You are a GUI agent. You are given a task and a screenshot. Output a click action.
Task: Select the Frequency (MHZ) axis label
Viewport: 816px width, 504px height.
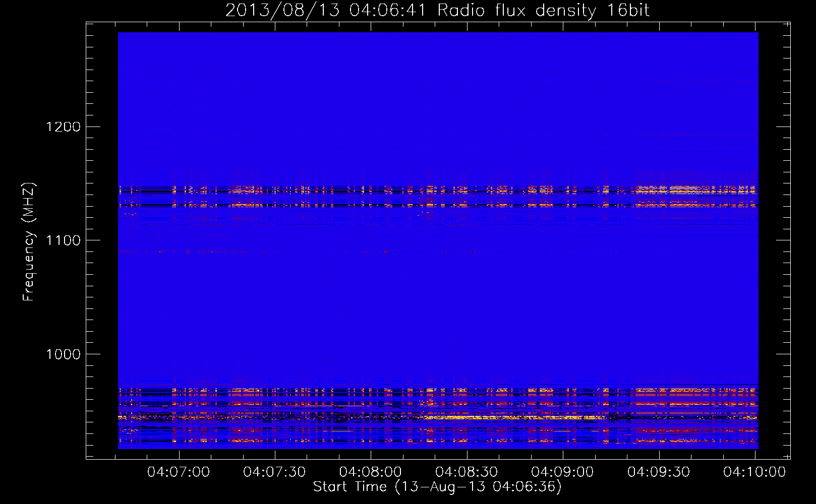click(29, 242)
